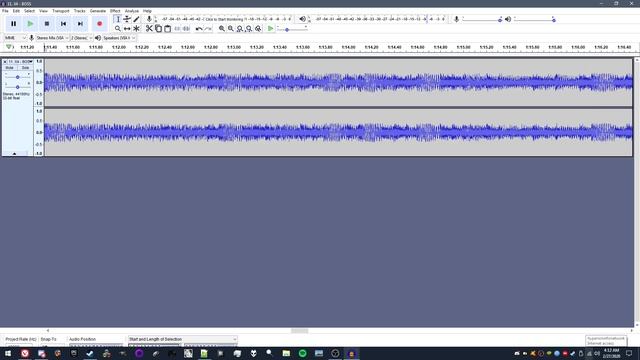Open the Windows Start menu
640x360 pixels.
pyautogui.click(x=8, y=353)
